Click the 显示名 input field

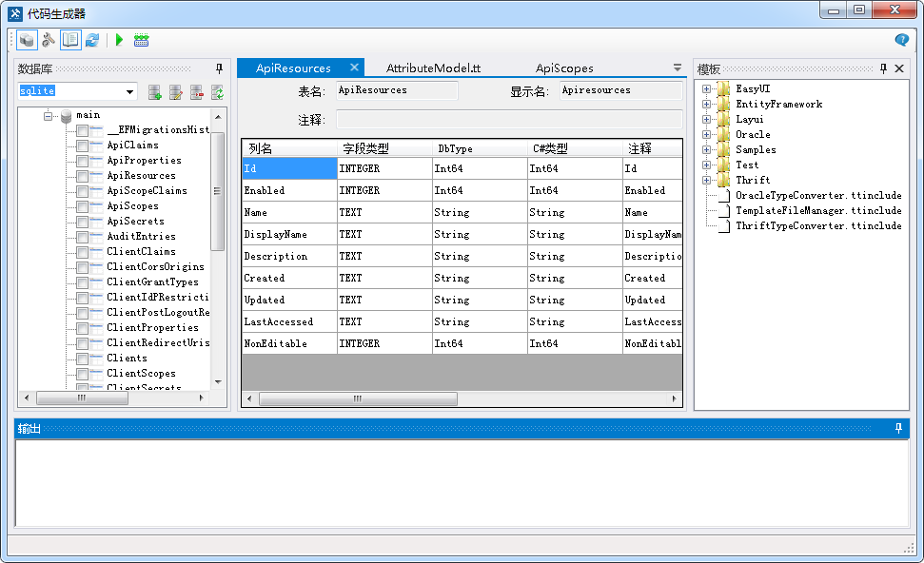621,90
